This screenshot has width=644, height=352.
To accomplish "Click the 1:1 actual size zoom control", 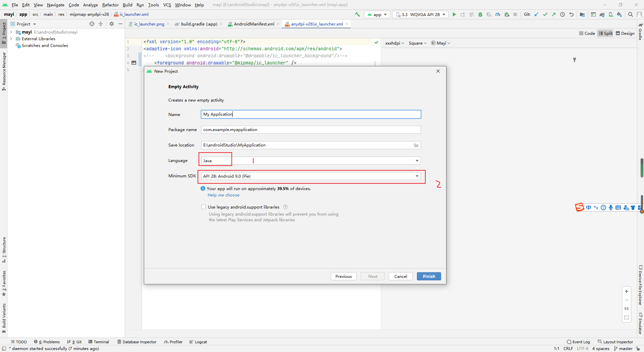I will tap(627, 309).
